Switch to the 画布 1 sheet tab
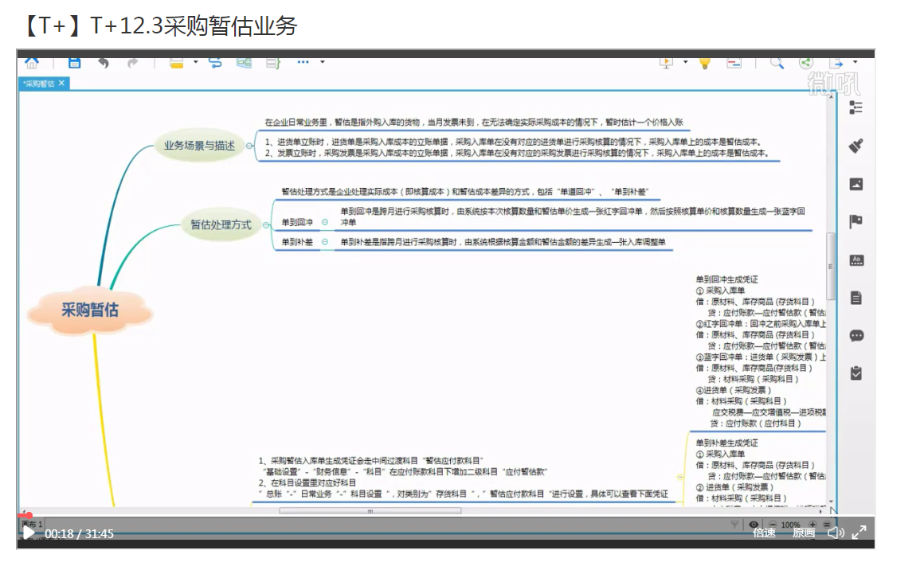The width and height of the screenshot is (924, 566). click(33, 524)
